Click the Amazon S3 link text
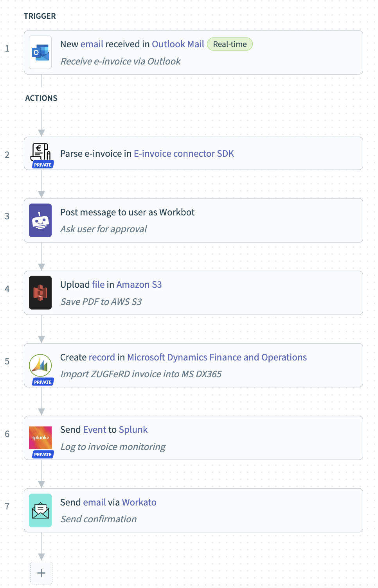 [139, 285]
